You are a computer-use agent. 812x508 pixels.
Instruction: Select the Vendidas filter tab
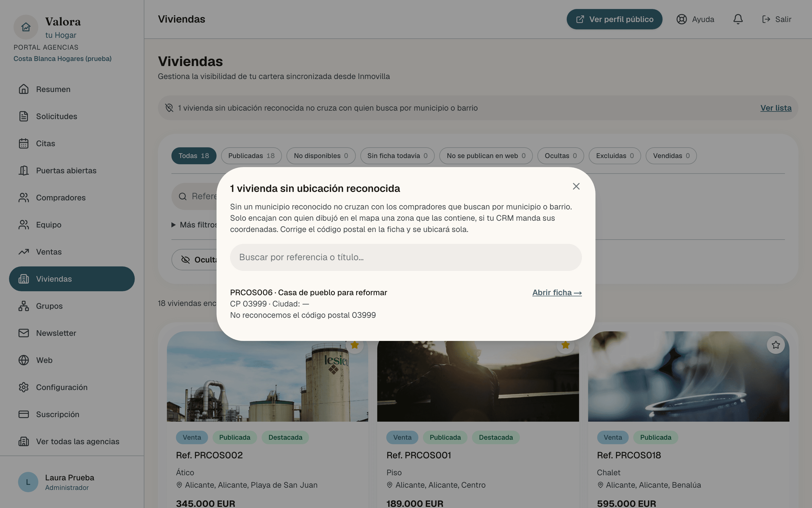point(671,156)
